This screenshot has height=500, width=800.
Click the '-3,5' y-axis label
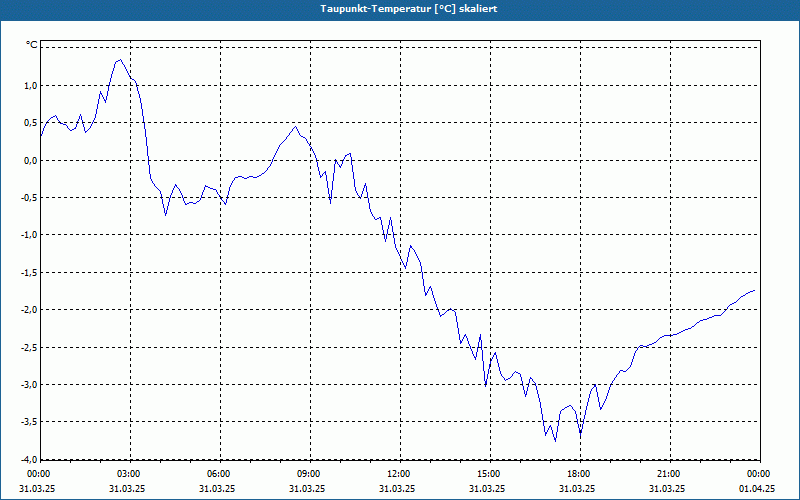pos(29,422)
